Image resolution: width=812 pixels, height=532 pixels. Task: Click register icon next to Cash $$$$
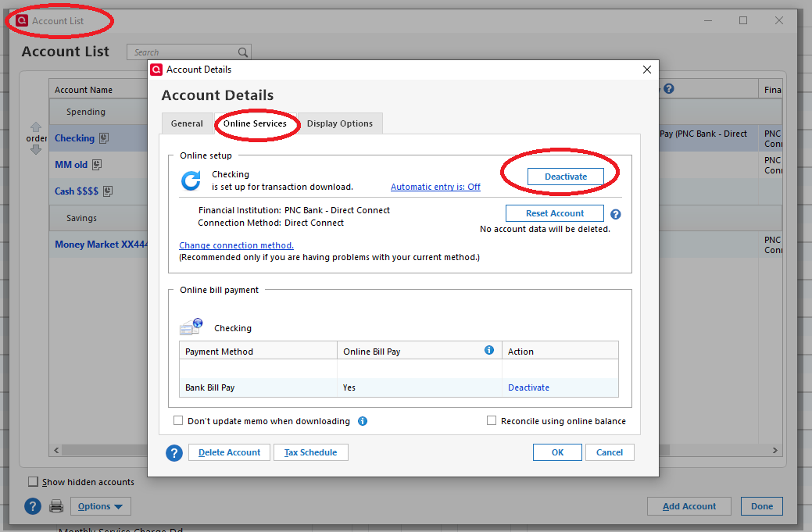click(x=107, y=191)
